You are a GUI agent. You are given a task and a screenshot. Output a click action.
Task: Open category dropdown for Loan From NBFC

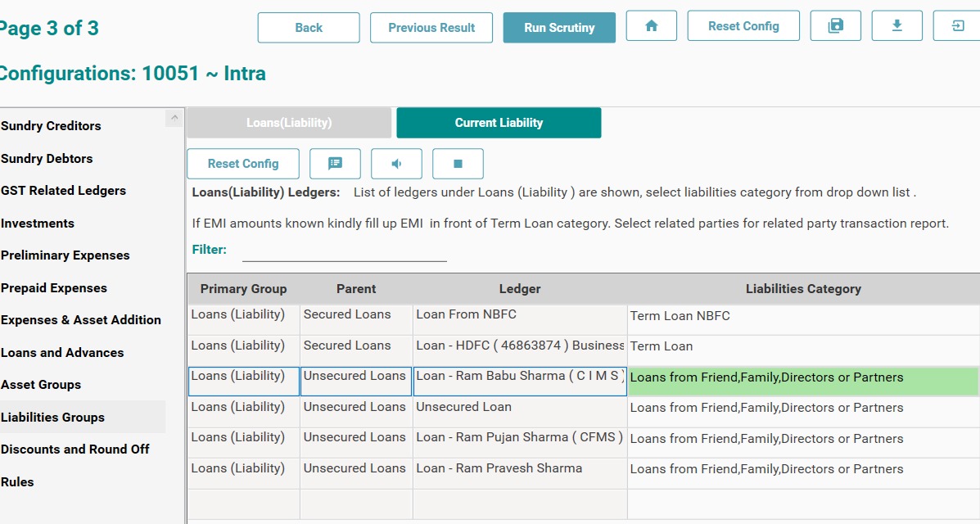802,316
